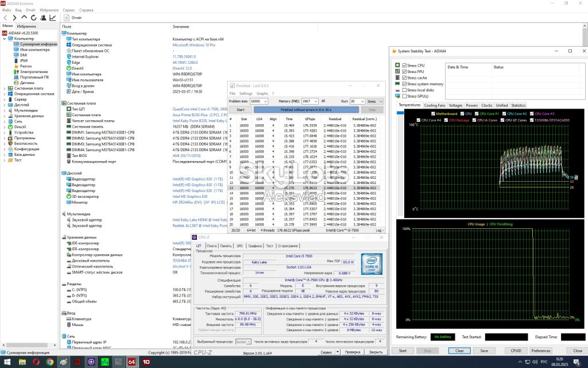This screenshot has width=588, height=368.
Task: Toggle Stress FPU checkbox
Action: click(404, 71)
